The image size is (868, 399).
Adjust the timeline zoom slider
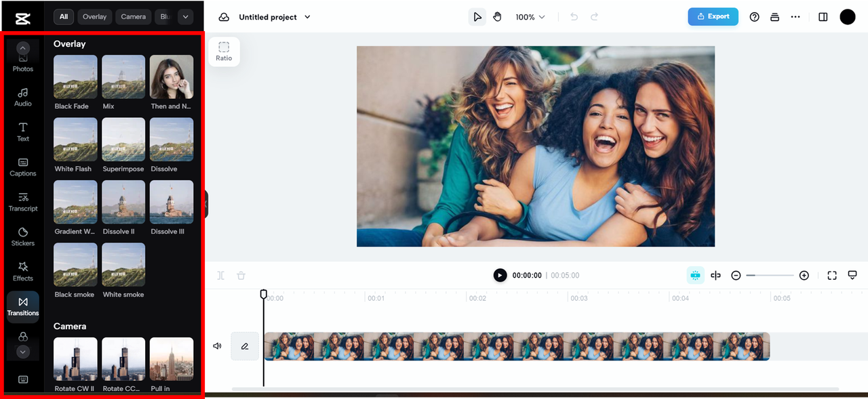click(x=770, y=275)
